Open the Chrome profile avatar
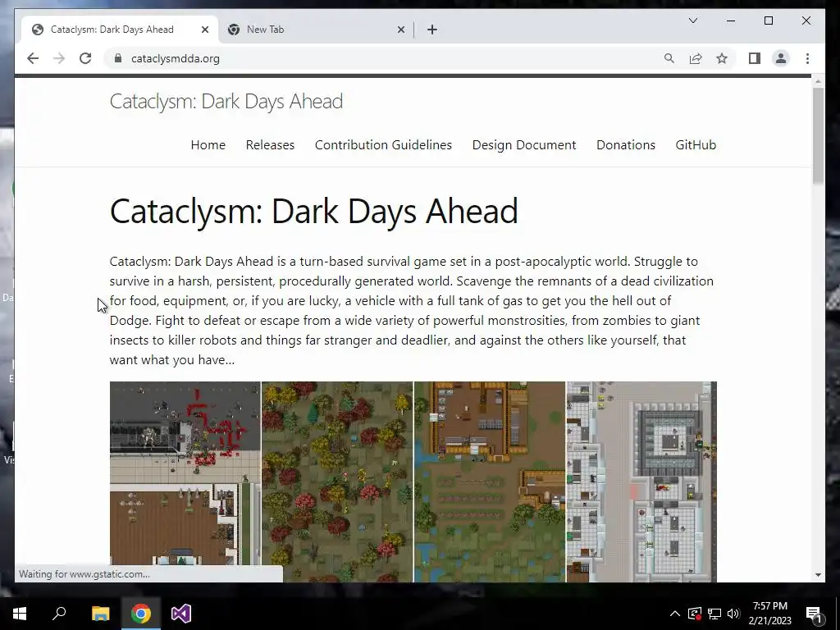The height and width of the screenshot is (630, 840). 781,58
